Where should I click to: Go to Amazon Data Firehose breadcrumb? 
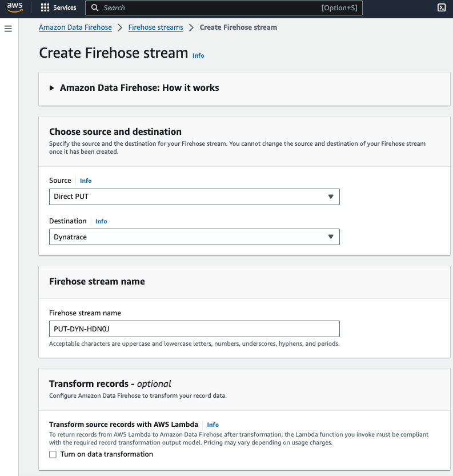75,27
